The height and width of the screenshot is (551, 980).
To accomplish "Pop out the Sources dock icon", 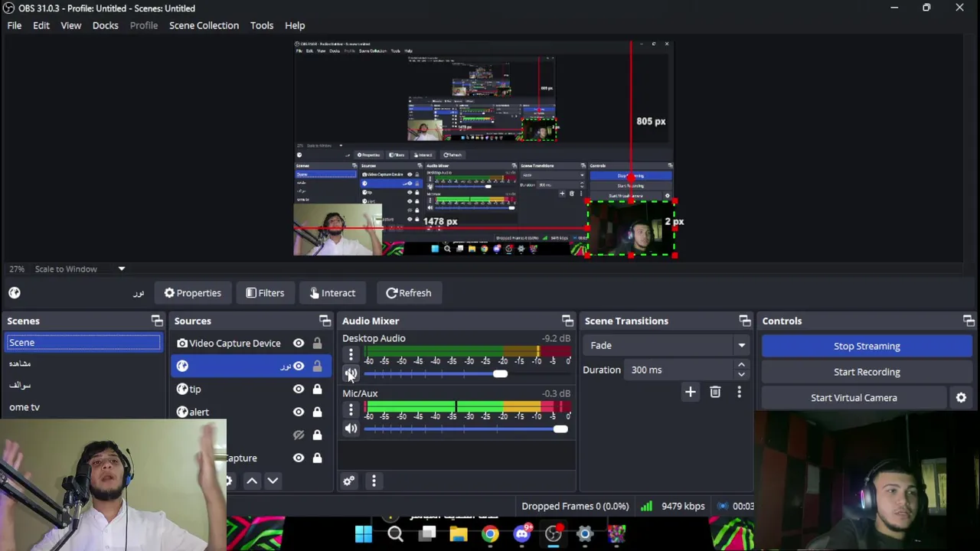I will tap(325, 321).
